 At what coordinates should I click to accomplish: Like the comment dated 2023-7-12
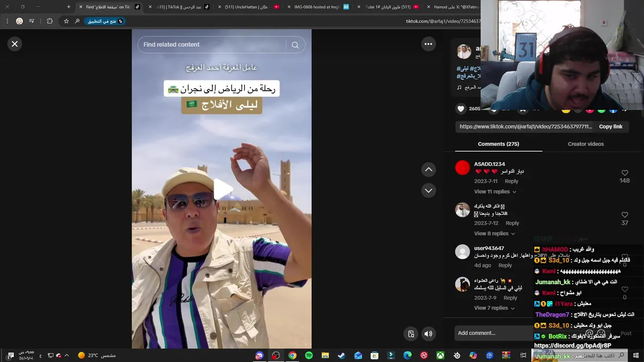coord(625,215)
